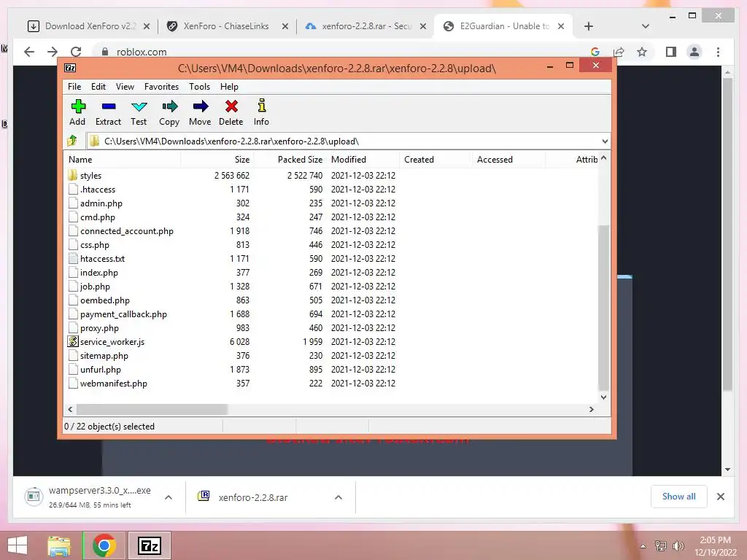Screen dimensions: 747x560
Task: Run the Test archive tool
Action: coord(139,106)
